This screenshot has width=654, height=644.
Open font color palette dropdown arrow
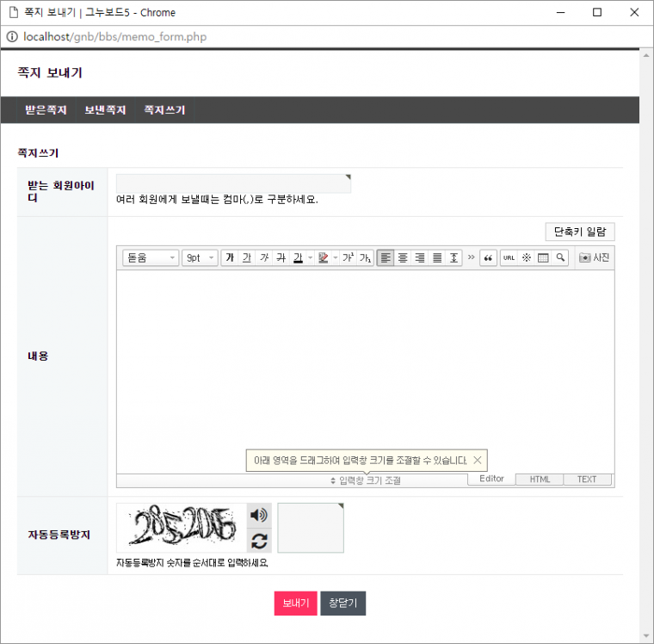[310, 257]
